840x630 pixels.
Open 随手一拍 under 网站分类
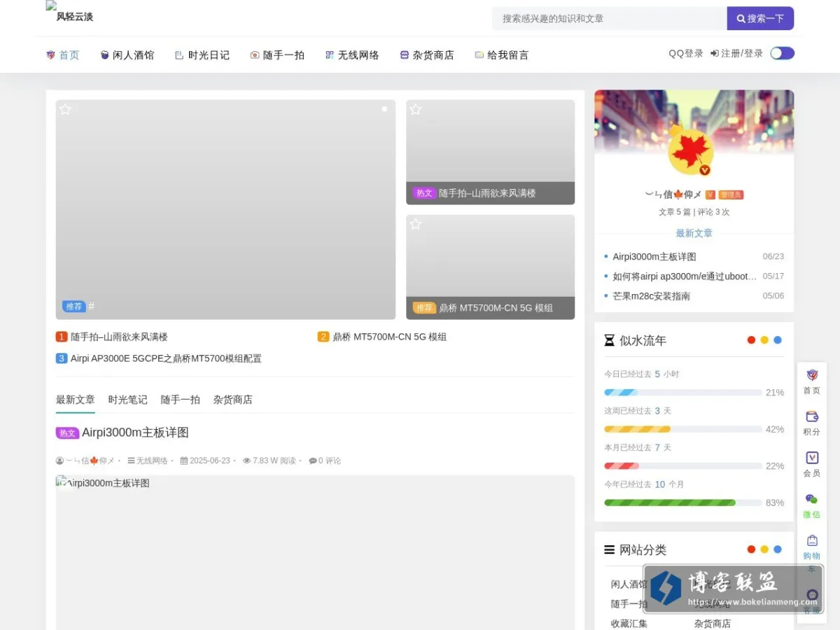click(x=629, y=603)
